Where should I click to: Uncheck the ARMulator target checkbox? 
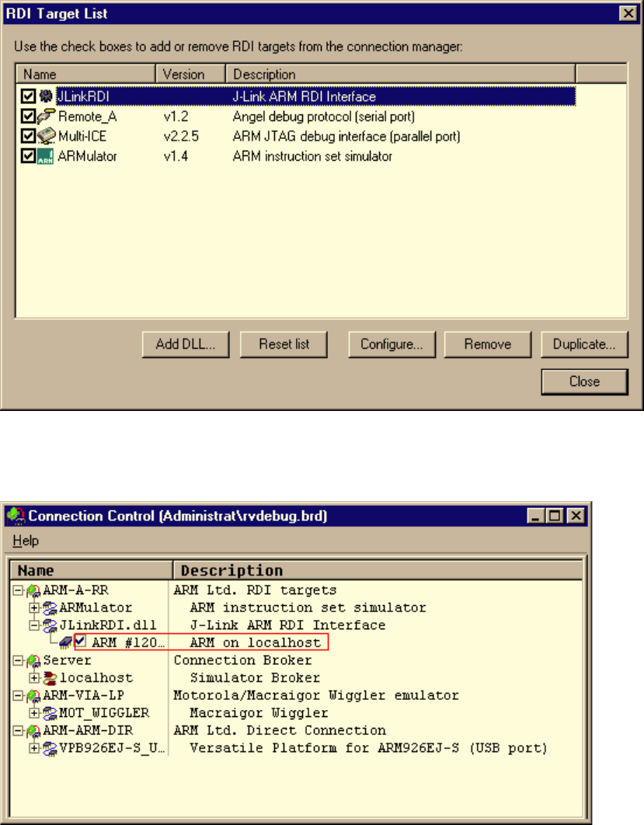[x=28, y=155]
